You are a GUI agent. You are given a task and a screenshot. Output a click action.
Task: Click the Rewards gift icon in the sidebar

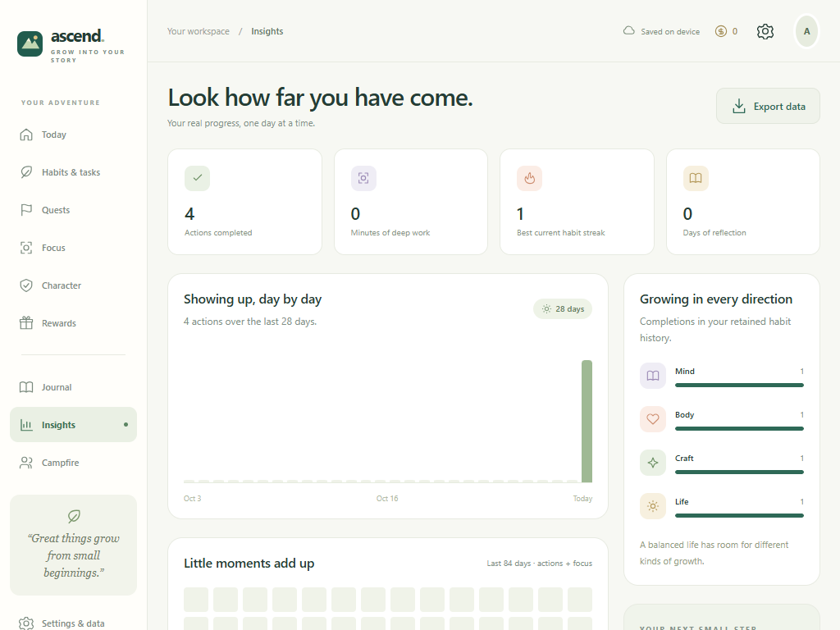click(26, 323)
